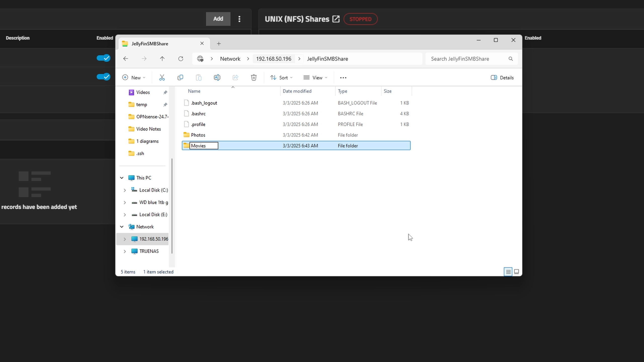Open the three-dot menu next to Add in TrueNAS

(239, 19)
